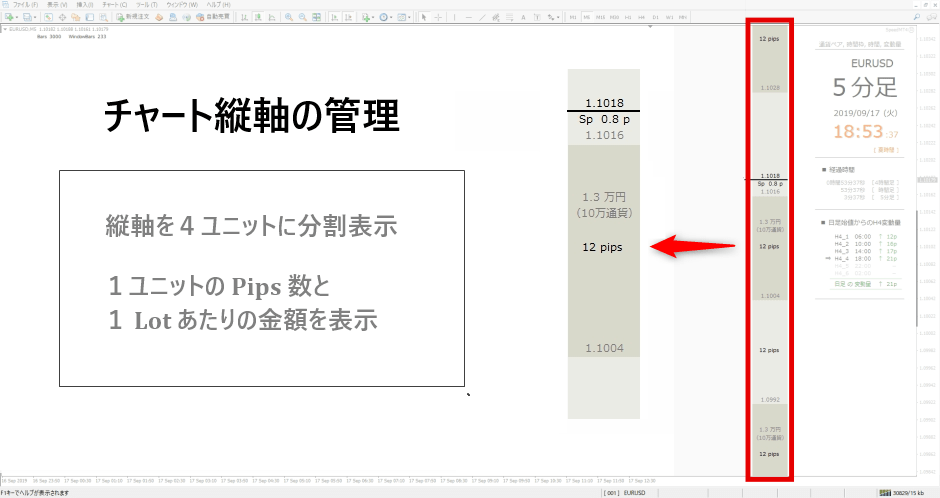Select the text drawing tool
This screenshot has width=940, height=498.
(x=523, y=17)
